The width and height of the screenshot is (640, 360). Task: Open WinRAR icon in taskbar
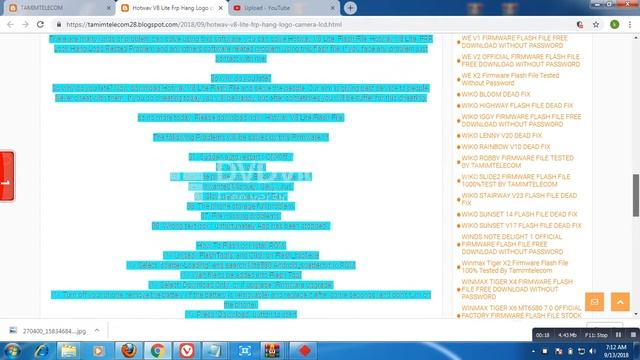pos(273,351)
